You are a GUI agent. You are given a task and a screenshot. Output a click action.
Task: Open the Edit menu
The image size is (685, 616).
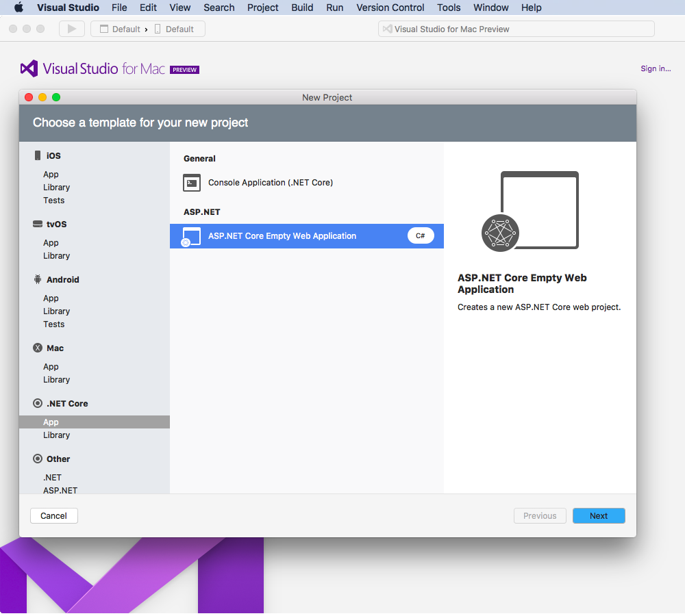[148, 8]
